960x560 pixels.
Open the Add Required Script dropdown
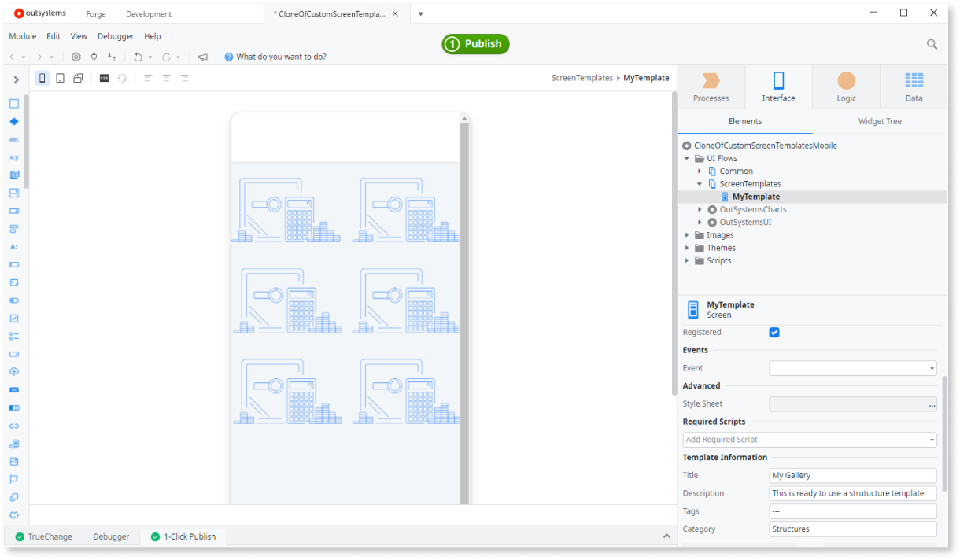click(809, 439)
